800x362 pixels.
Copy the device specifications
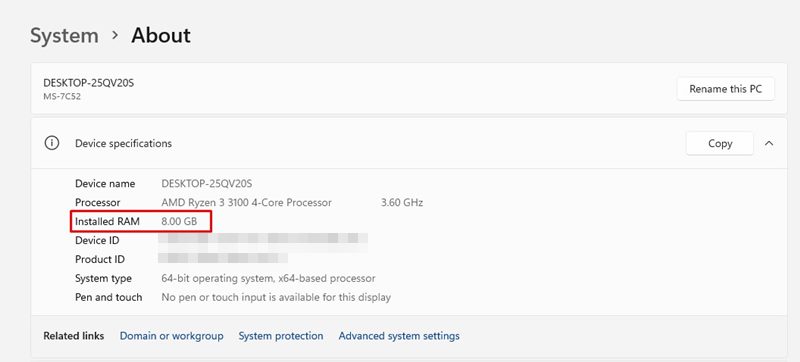[x=720, y=143]
